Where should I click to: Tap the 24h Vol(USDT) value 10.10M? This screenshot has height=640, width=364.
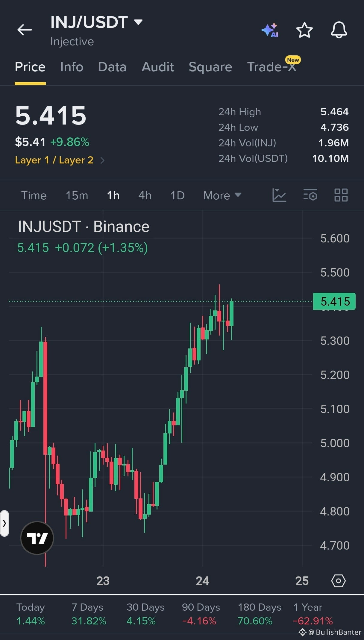pyautogui.click(x=330, y=158)
